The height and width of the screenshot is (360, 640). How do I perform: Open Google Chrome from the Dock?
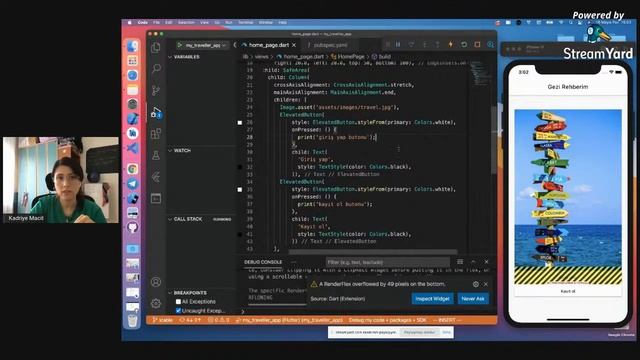[132, 169]
